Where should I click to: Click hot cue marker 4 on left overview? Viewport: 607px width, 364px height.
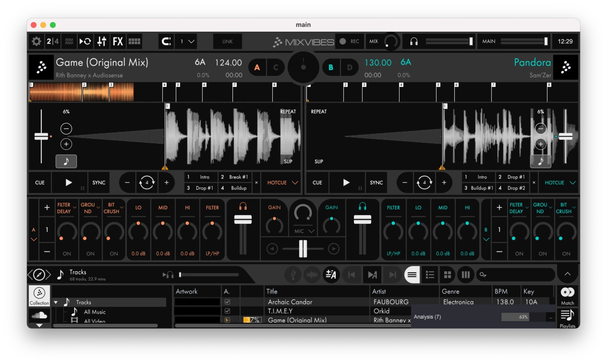coord(165,85)
